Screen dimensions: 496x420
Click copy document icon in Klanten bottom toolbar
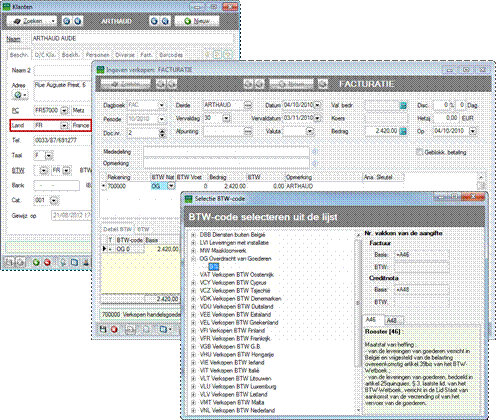[x=74, y=262]
